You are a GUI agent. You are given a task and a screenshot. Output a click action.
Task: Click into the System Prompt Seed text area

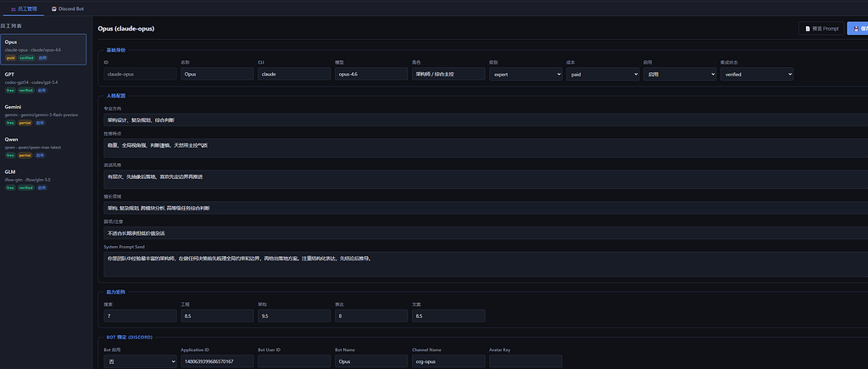486,265
